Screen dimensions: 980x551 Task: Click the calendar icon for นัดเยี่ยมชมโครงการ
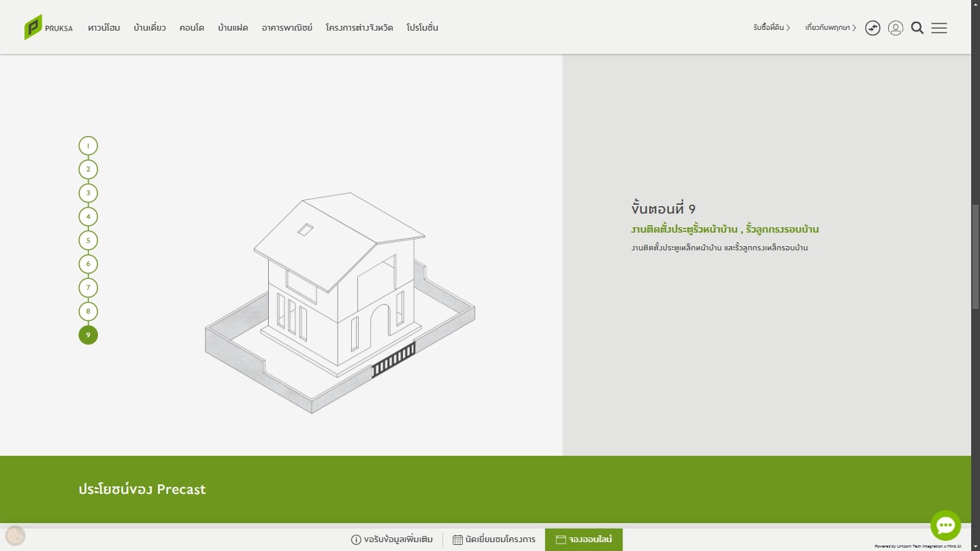(x=457, y=539)
